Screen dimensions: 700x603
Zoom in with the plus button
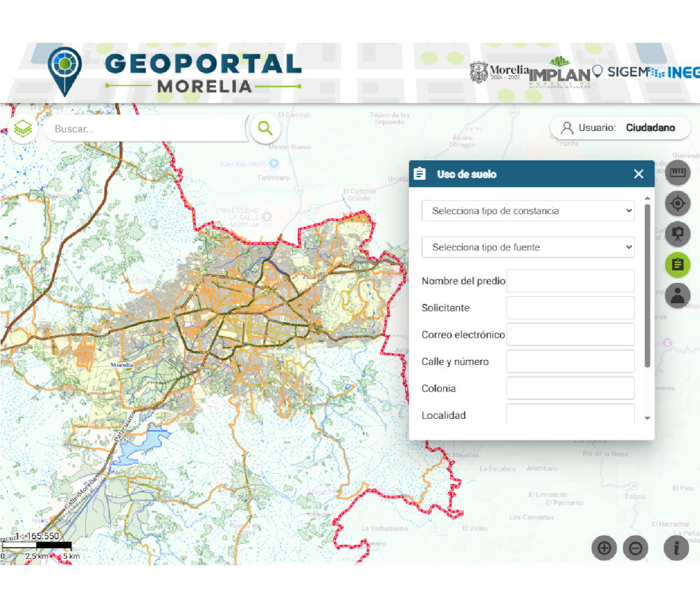pyautogui.click(x=604, y=548)
